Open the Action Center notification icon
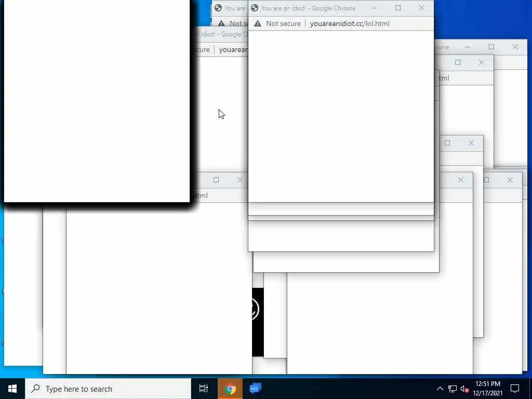This screenshot has height=399, width=532. click(515, 389)
